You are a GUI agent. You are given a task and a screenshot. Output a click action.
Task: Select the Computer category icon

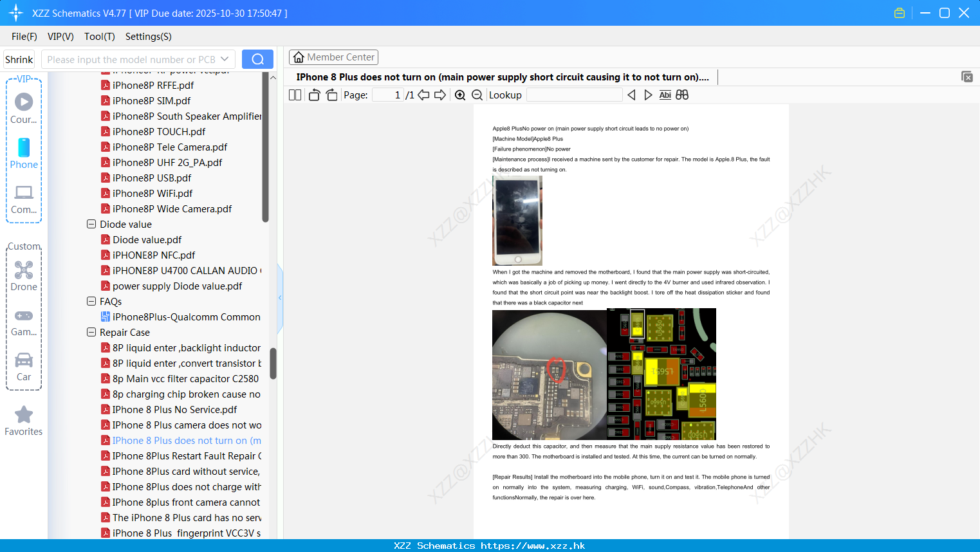pyautogui.click(x=24, y=199)
